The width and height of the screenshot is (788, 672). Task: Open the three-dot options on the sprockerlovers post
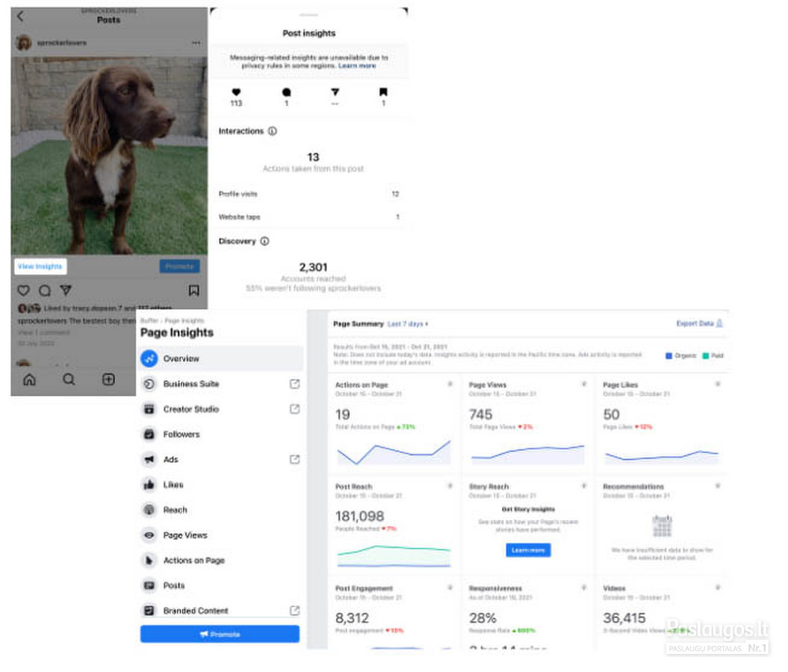tap(196, 43)
